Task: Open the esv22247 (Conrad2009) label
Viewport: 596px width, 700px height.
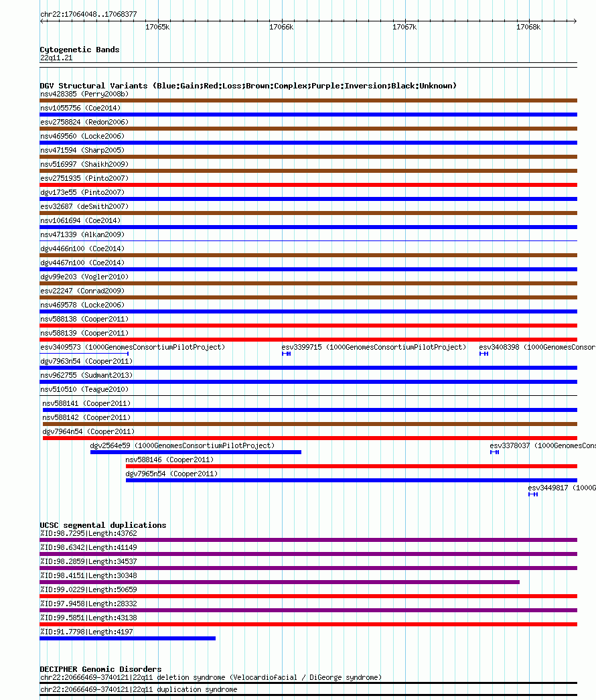Action: tap(82, 291)
